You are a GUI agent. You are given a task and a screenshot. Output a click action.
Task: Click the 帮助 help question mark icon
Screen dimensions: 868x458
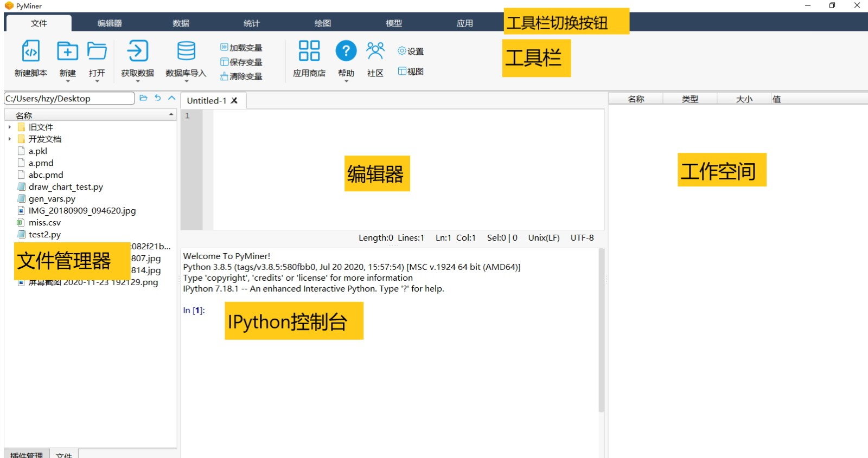(346, 51)
